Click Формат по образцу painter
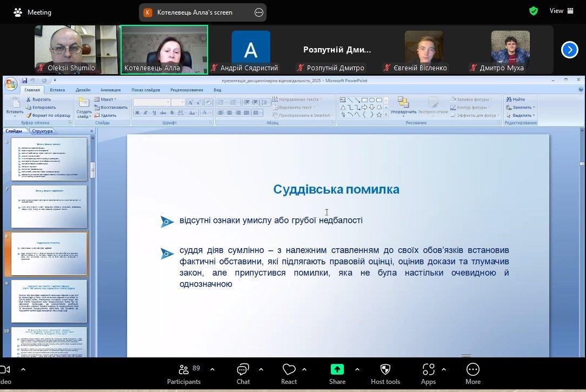 click(48, 115)
